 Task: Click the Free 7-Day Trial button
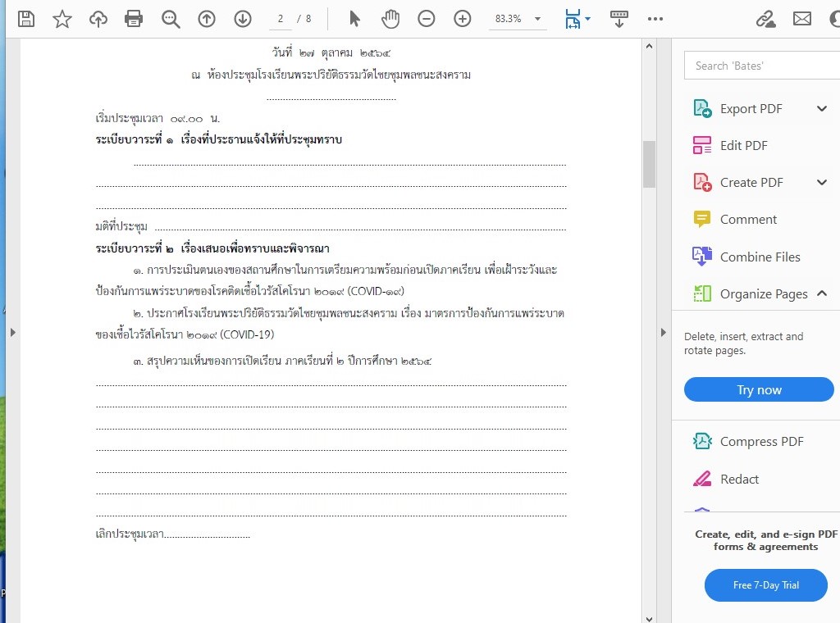765,585
